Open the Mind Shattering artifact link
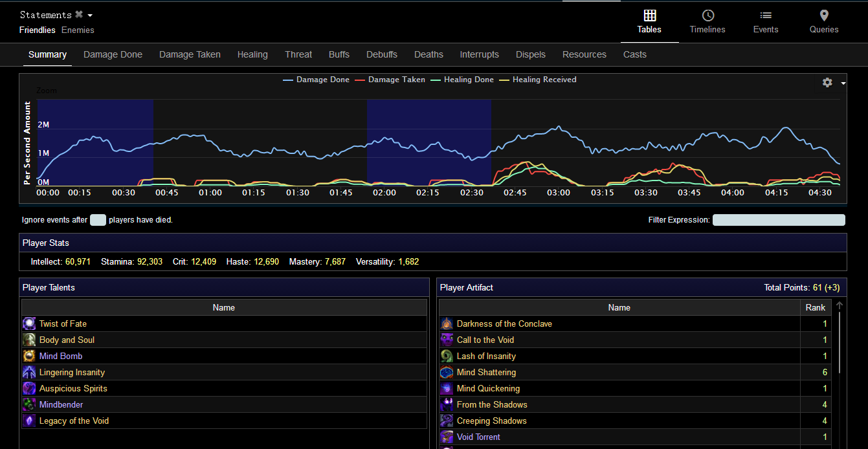 (486, 372)
